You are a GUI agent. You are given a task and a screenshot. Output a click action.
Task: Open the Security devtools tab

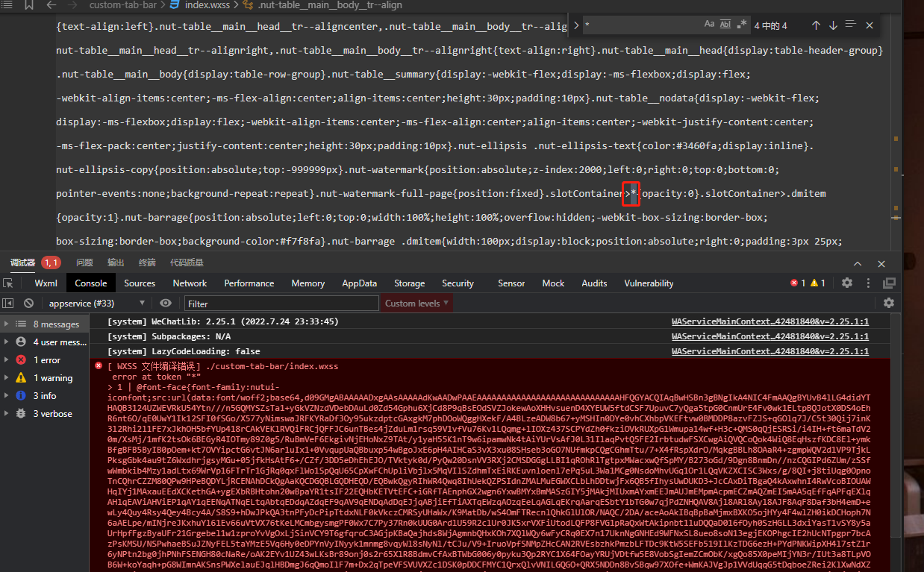458,283
